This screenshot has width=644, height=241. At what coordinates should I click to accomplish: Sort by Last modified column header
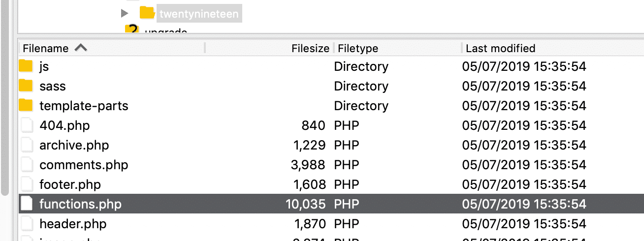(500, 48)
